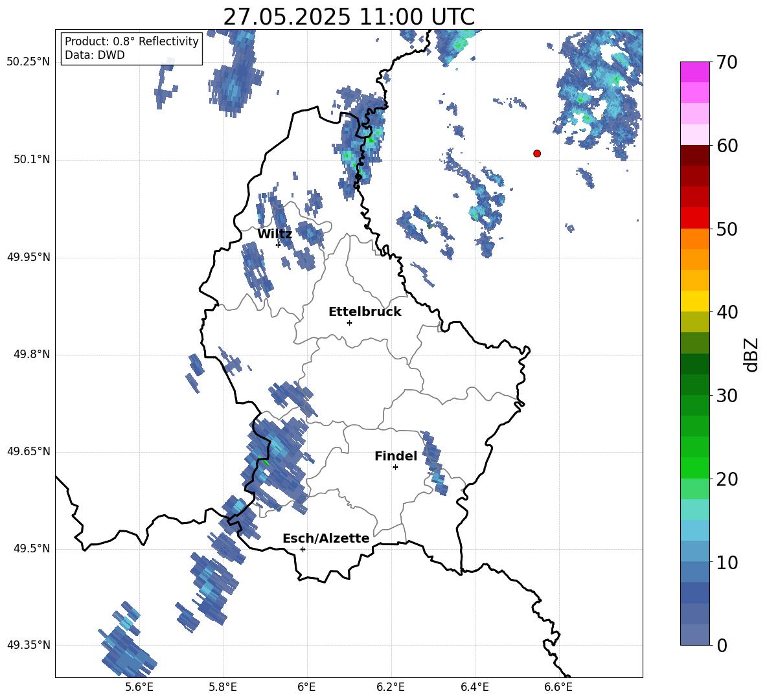The image size is (767, 700).
Task: Click the 6°E longitude label
Action: 306,687
